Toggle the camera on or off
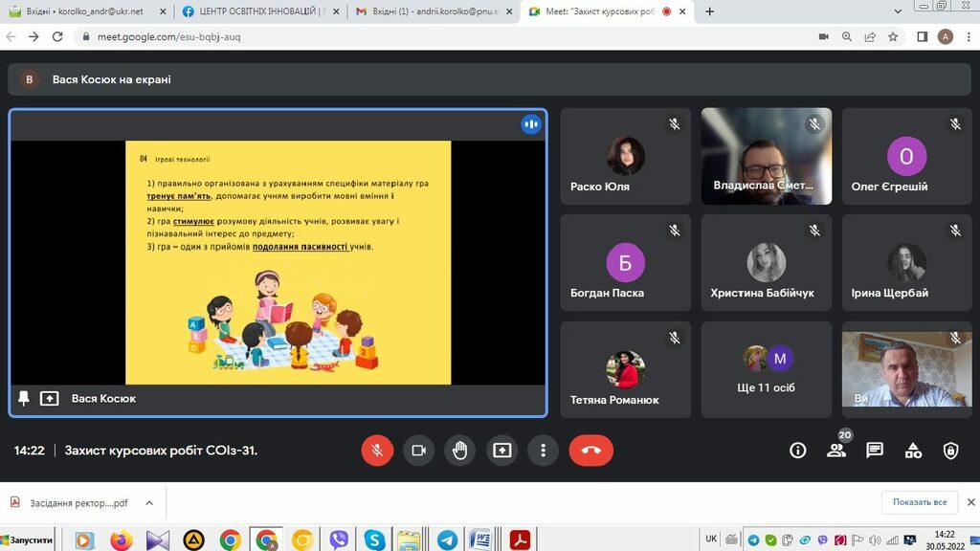 click(418, 451)
